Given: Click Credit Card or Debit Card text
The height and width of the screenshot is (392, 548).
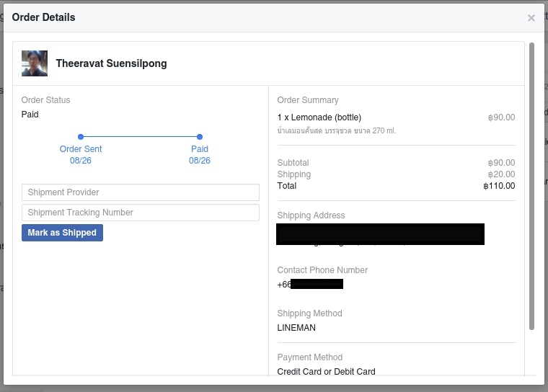Looking at the screenshot, I should (326, 371).
